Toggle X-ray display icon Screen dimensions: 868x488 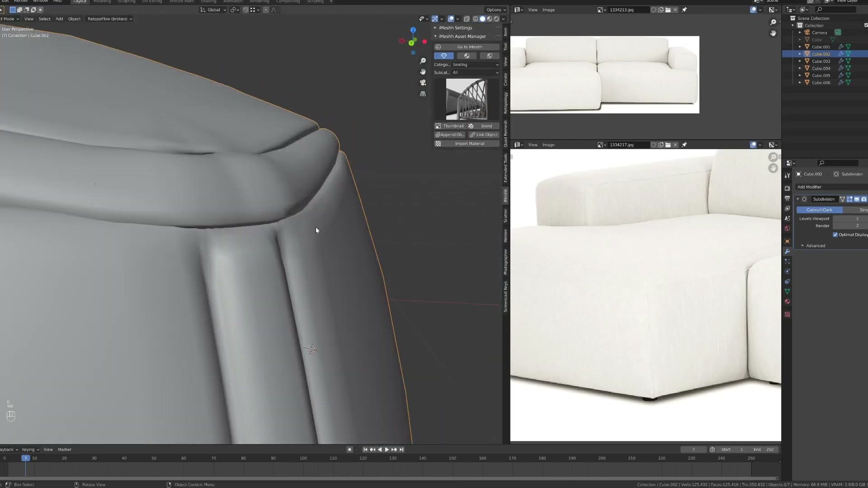point(467,19)
